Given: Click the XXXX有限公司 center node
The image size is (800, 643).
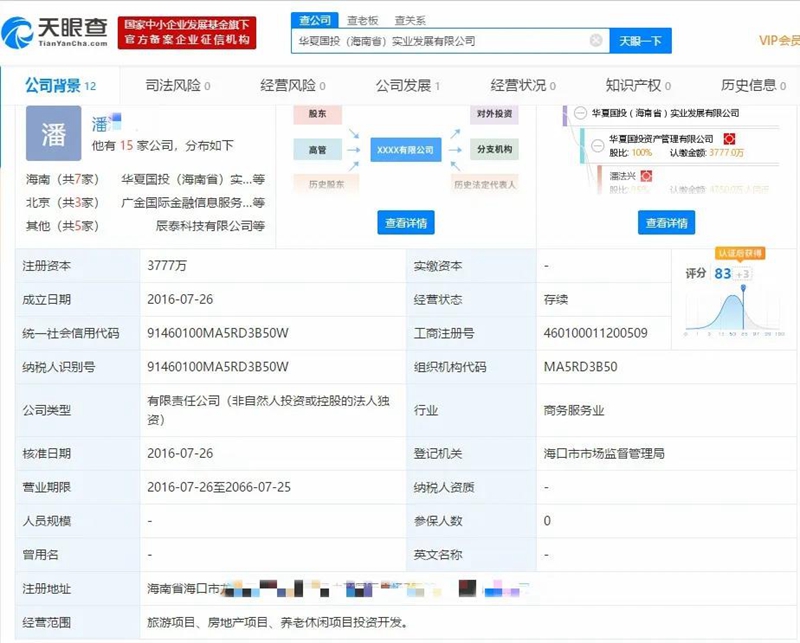Looking at the screenshot, I should [x=406, y=150].
